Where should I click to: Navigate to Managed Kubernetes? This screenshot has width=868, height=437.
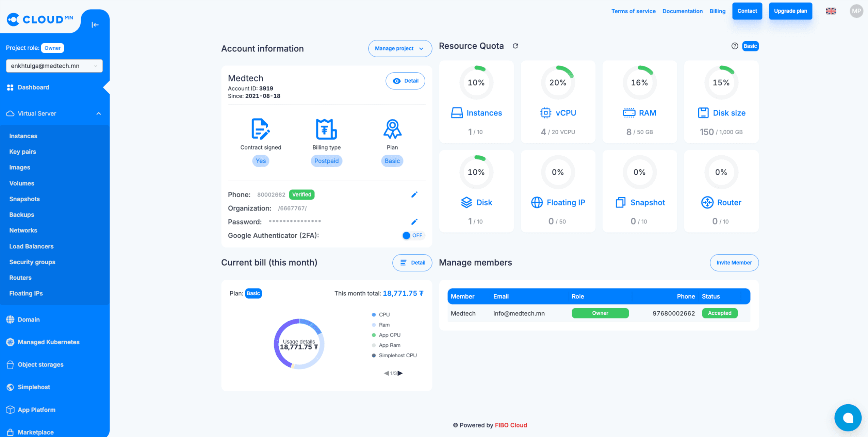[x=48, y=342]
